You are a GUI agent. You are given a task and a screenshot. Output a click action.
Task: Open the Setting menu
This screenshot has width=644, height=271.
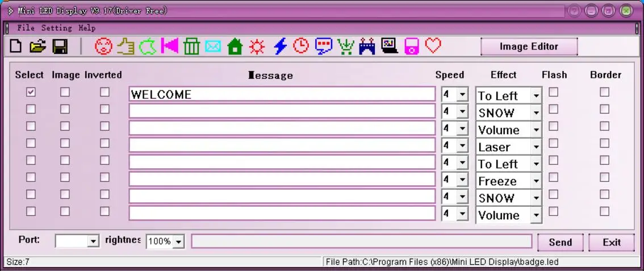pos(57,28)
